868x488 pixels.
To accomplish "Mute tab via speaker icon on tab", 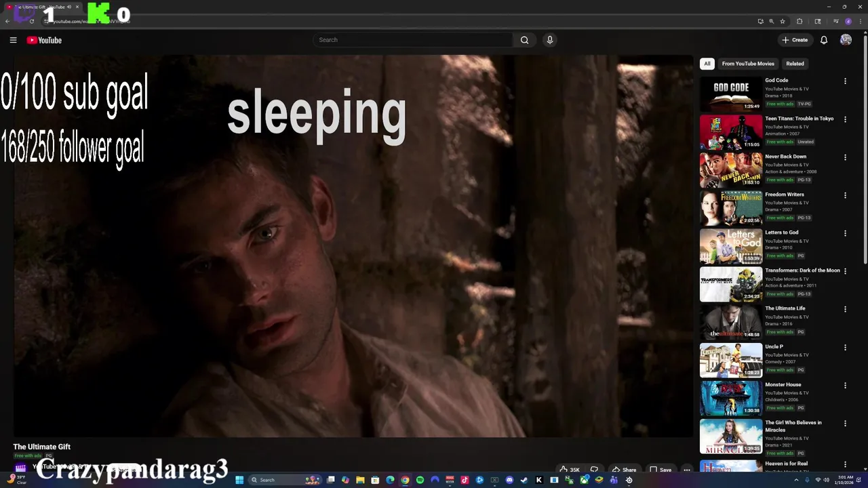I will 69,7.
